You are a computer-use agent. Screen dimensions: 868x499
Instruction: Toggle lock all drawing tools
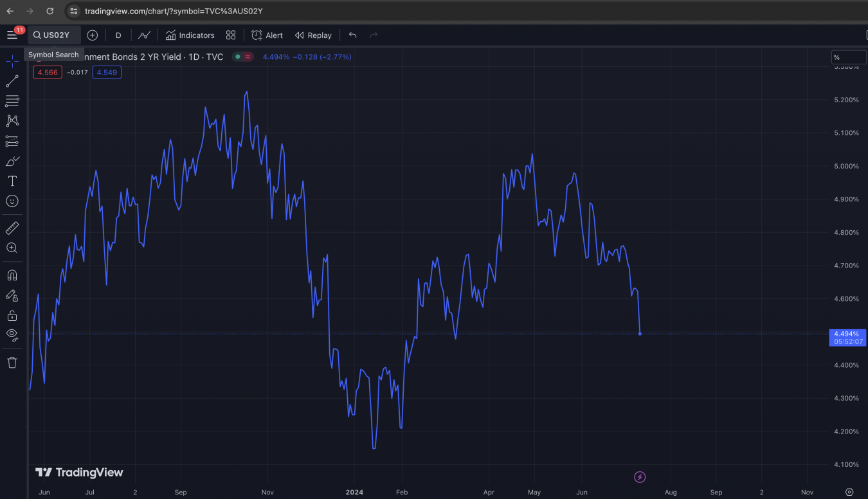click(x=12, y=315)
